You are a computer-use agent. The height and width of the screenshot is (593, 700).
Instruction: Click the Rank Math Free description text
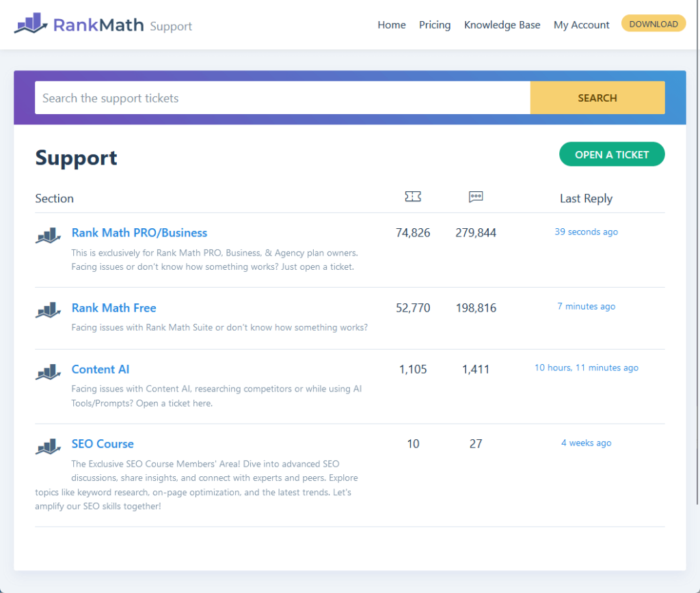219,327
